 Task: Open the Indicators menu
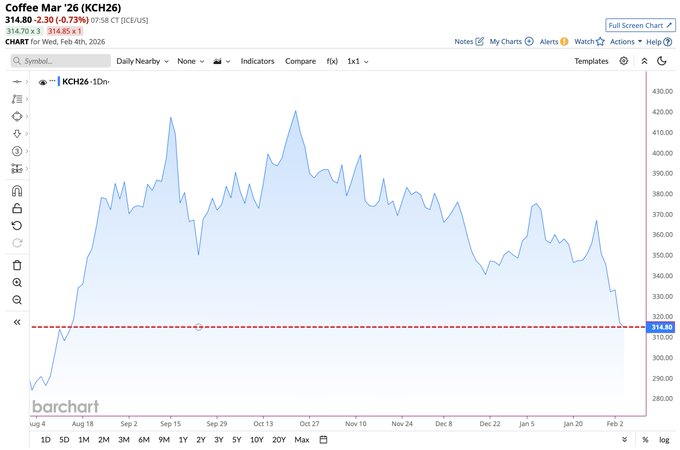pos(257,61)
